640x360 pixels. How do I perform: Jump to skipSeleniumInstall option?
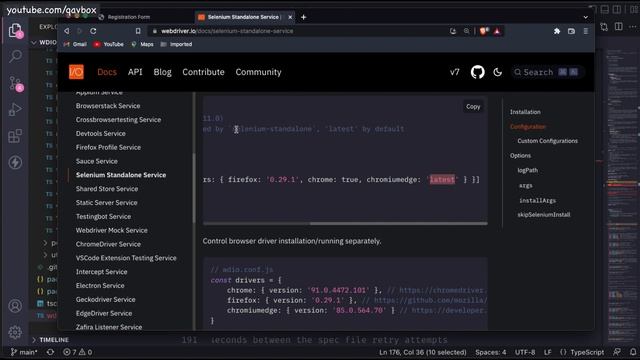click(544, 215)
